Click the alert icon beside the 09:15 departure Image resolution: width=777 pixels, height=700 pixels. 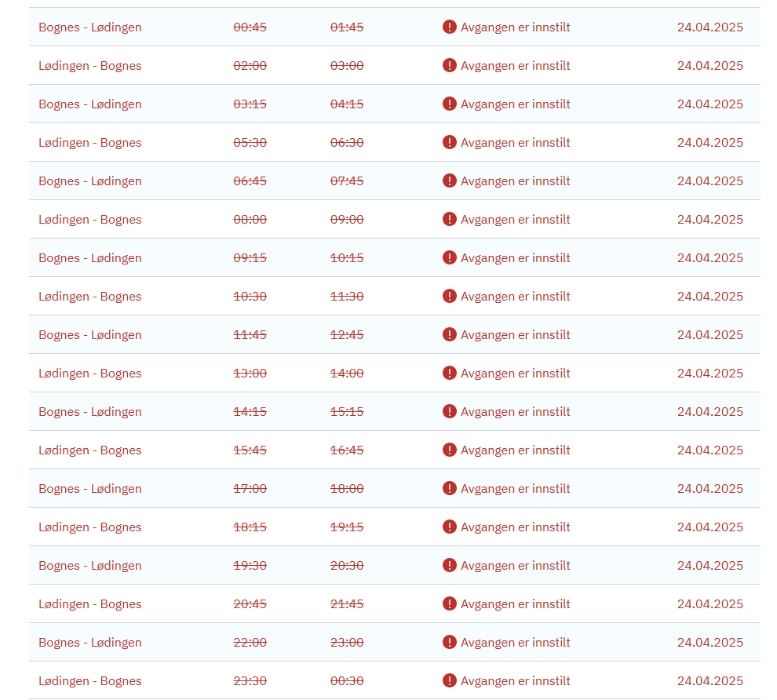(450, 258)
